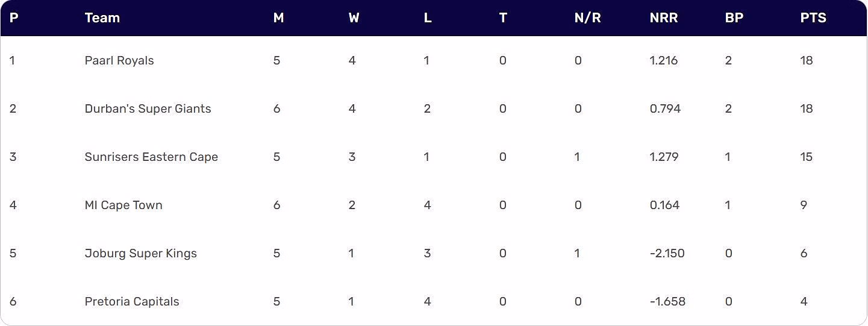
Task: Click the M matches column header
Action: click(x=278, y=18)
